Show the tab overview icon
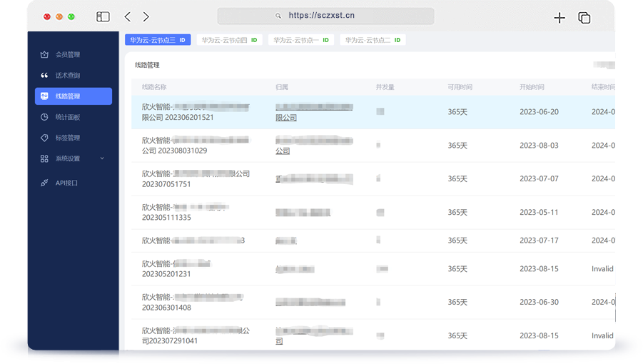 coord(584,18)
